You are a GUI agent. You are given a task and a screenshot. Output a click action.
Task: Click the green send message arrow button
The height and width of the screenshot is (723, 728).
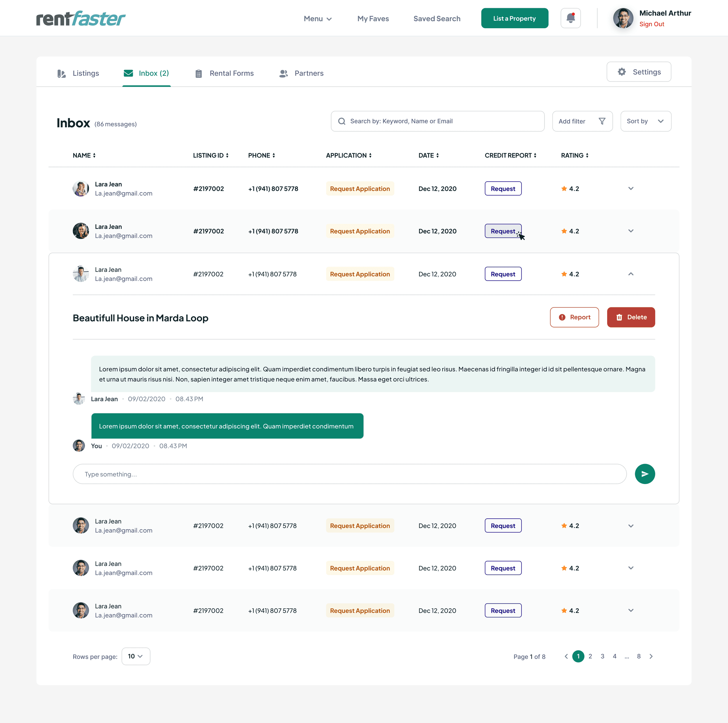coord(644,474)
